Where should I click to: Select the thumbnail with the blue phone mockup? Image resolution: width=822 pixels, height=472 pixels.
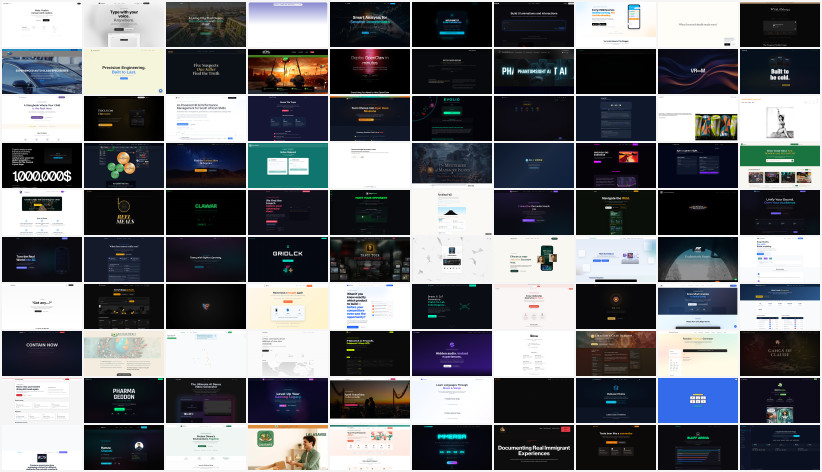click(616, 25)
